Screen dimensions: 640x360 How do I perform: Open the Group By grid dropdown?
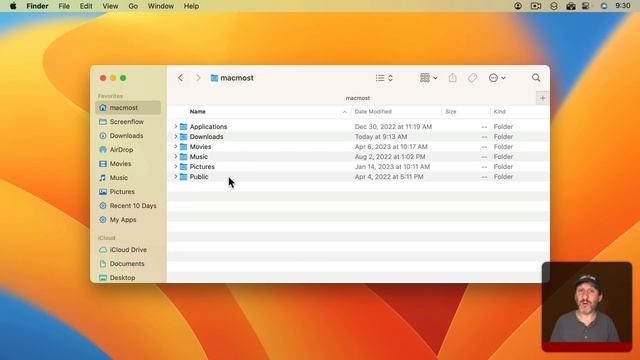pos(429,78)
